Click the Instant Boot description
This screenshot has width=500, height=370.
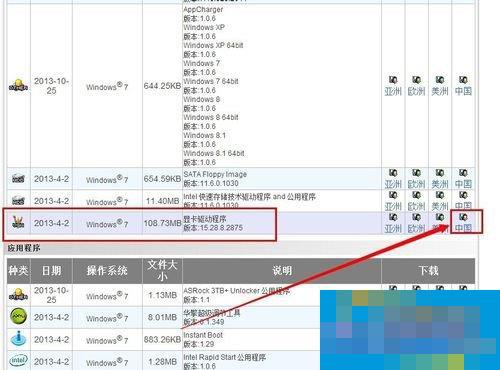tap(203, 335)
